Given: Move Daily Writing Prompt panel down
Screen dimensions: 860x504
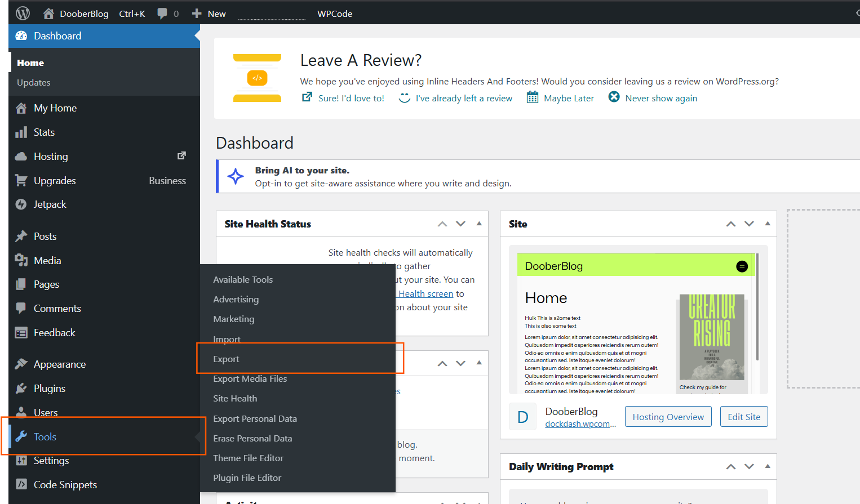Looking at the screenshot, I should [x=750, y=467].
